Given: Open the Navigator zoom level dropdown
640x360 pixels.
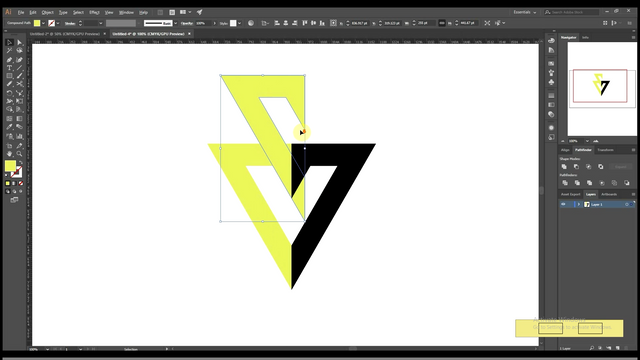Looking at the screenshot, I should 587,141.
